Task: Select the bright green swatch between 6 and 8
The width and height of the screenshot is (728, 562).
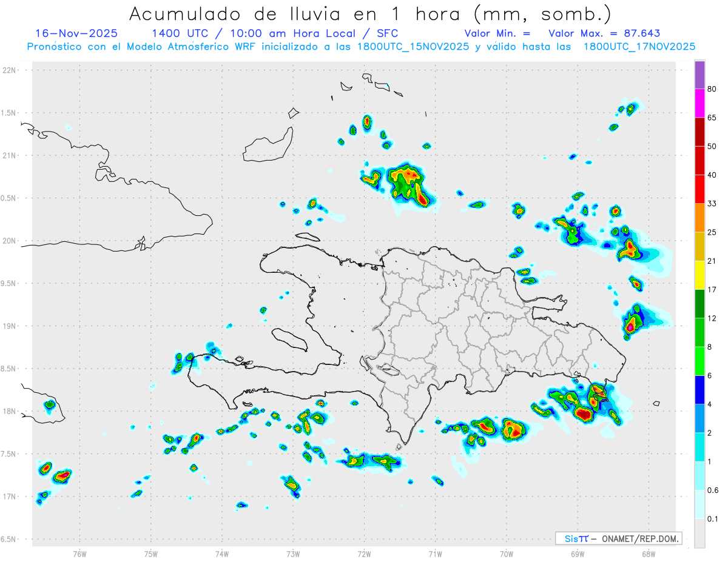Action: (699, 361)
